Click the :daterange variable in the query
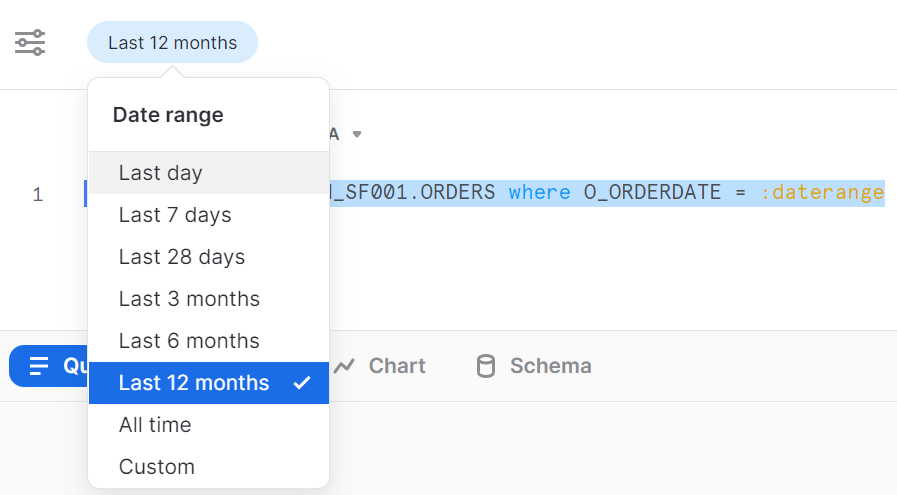The width and height of the screenshot is (897, 495). click(822, 193)
